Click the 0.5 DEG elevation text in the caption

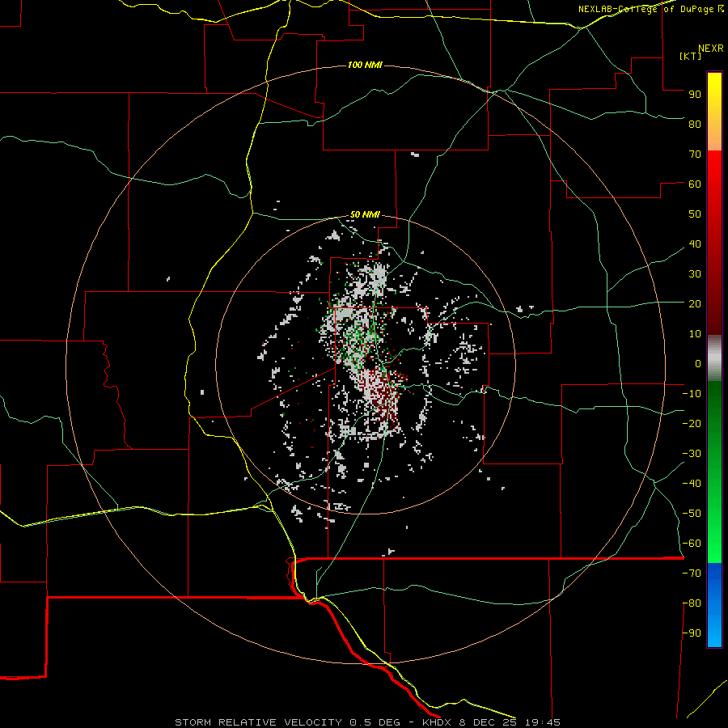pos(375,722)
